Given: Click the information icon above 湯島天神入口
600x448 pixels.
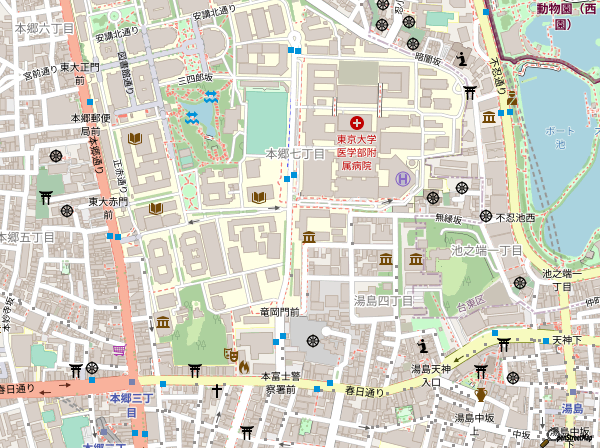Looking at the screenshot, I should pos(423,346).
